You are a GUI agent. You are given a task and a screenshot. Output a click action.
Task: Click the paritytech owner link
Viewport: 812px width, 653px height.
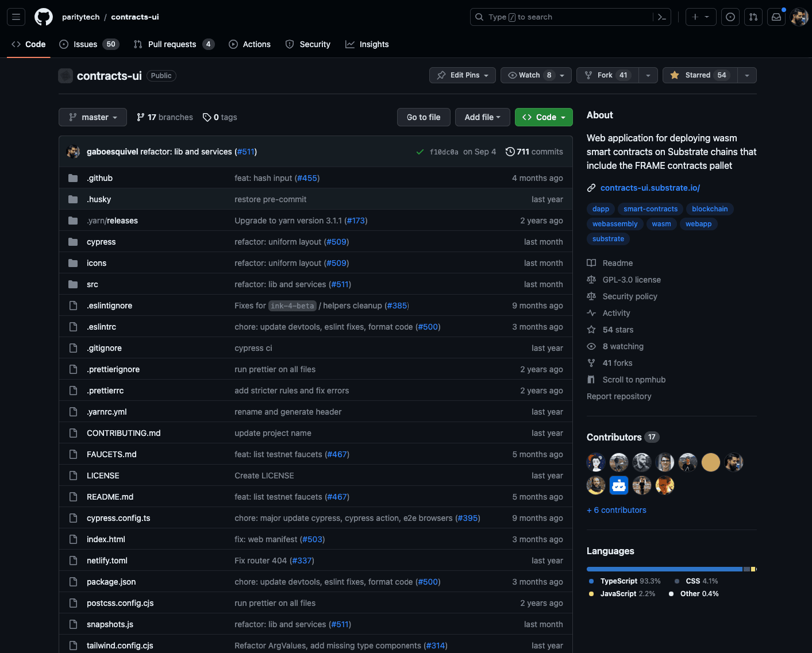tap(81, 17)
